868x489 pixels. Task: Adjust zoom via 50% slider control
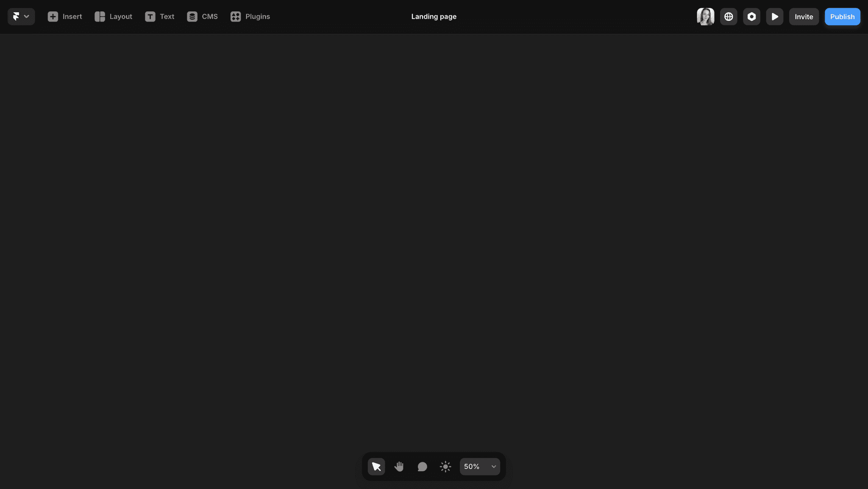pos(480,467)
